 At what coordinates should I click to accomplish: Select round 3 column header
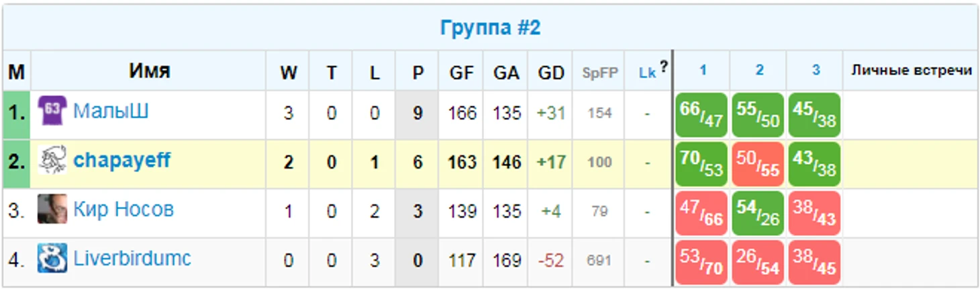(815, 71)
